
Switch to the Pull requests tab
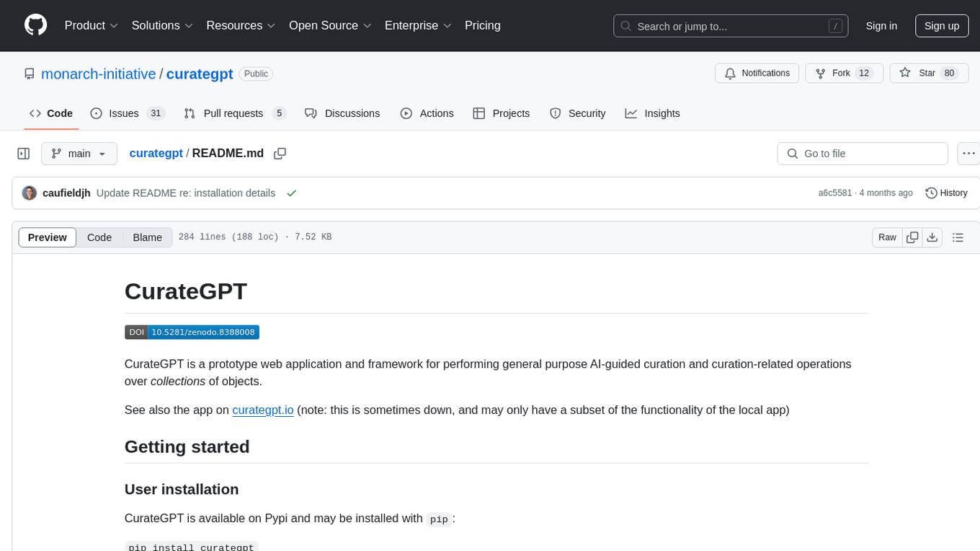click(x=235, y=113)
